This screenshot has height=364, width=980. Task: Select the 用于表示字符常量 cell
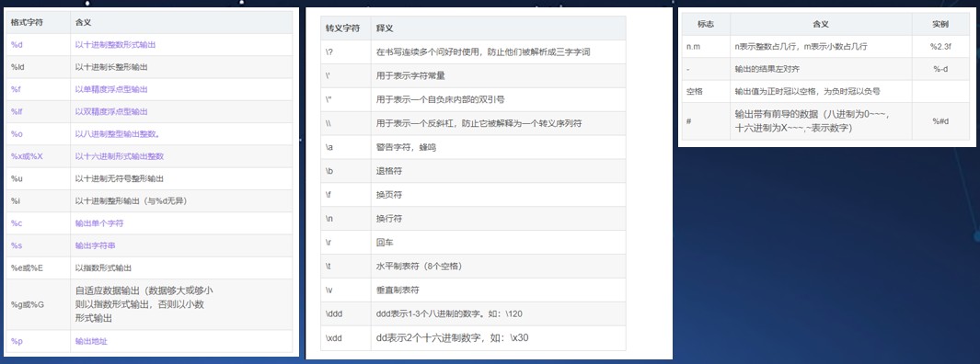pyautogui.click(x=498, y=75)
